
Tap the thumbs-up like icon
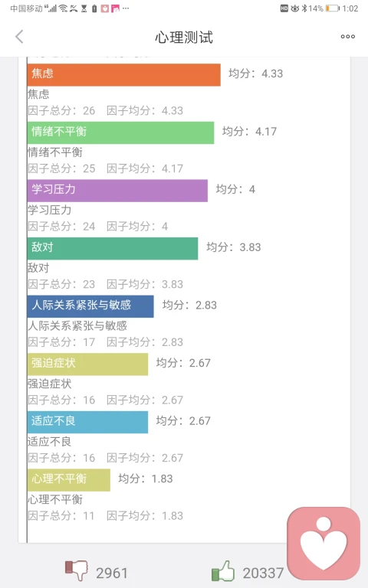point(223,570)
